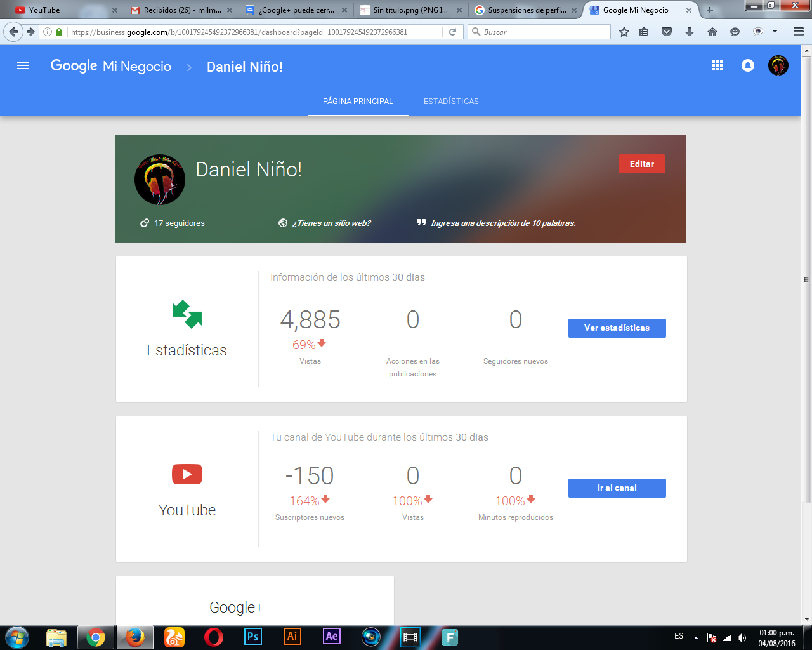
Task: Click the ¿Tienes un sitio web? link
Action: coord(331,223)
